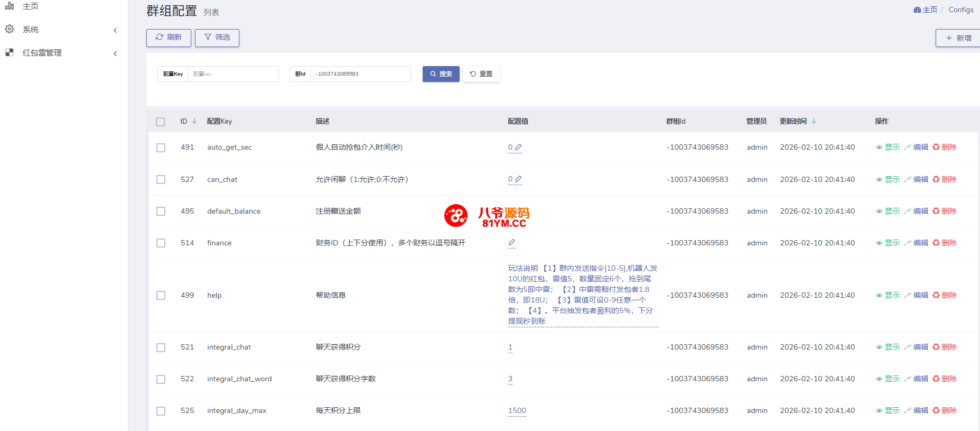Tick the select-all checkbox in table header

coord(161,122)
